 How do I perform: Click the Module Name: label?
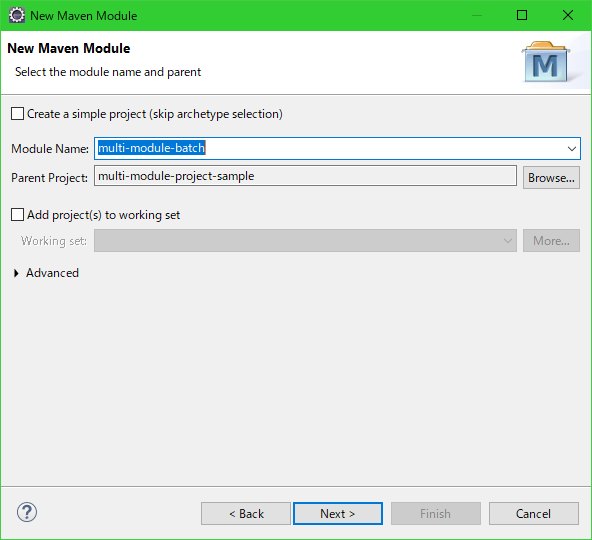coord(50,149)
